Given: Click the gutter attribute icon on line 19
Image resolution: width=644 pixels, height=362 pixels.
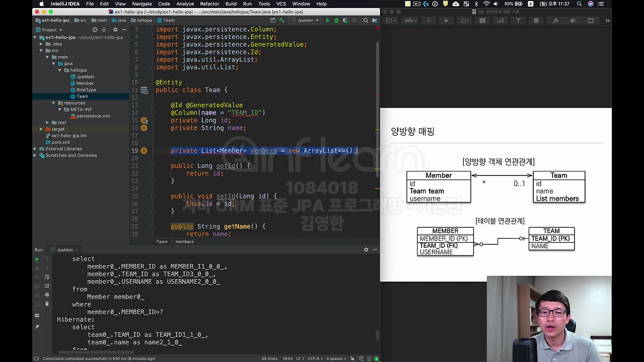Looking at the screenshot, I should point(144,151).
